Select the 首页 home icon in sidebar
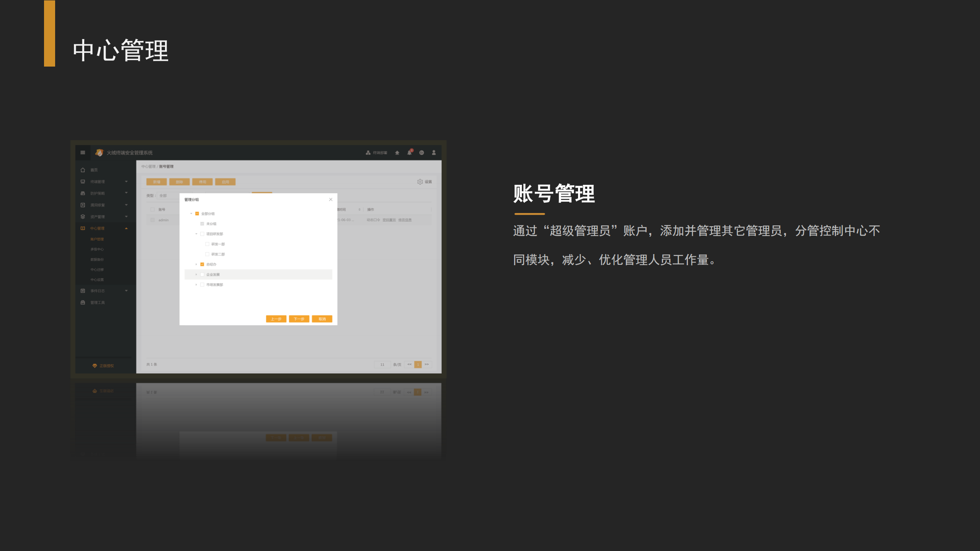Screen dimensions: 980x551 tap(83, 170)
